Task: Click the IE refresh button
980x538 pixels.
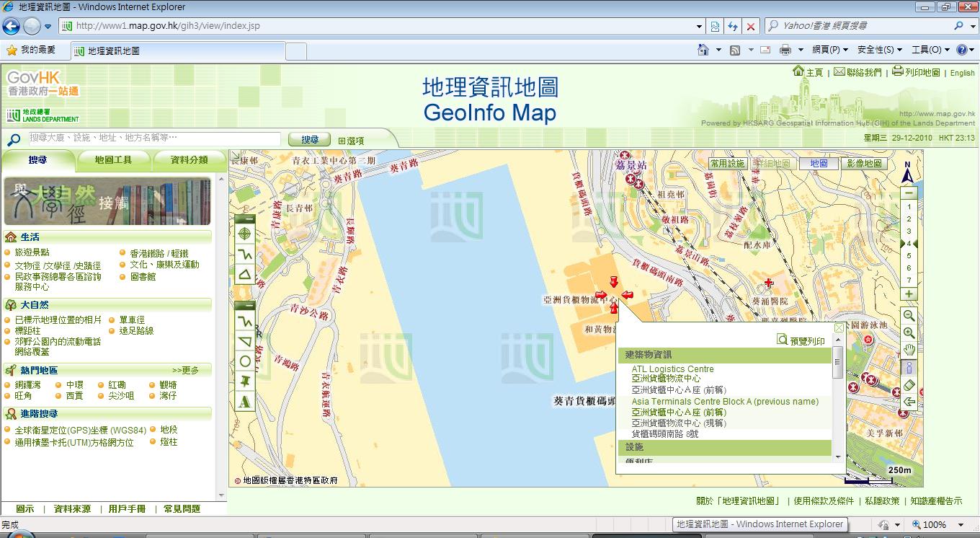Action: (x=733, y=26)
